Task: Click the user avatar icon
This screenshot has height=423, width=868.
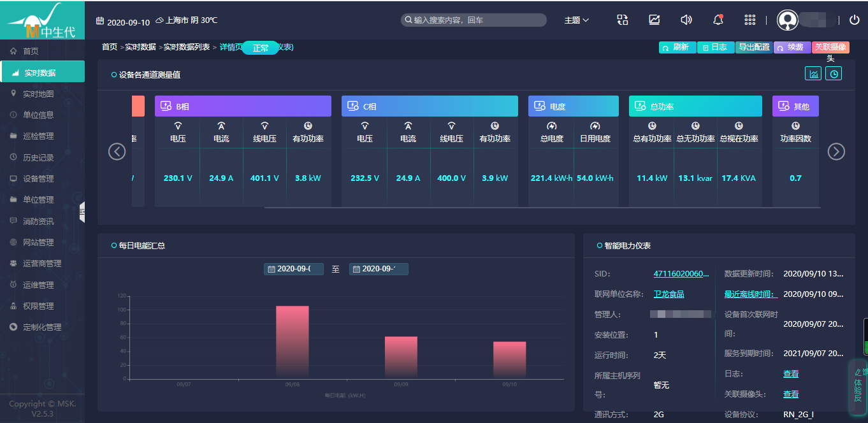Action: [788, 20]
